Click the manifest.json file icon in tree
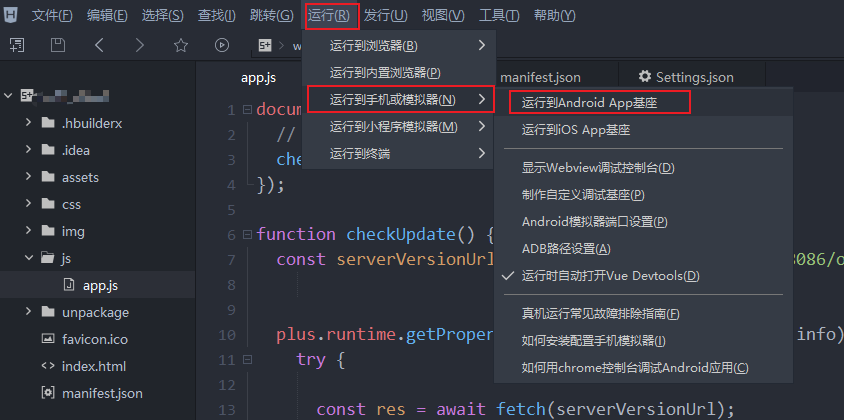844x420 pixels. [48, 393]
